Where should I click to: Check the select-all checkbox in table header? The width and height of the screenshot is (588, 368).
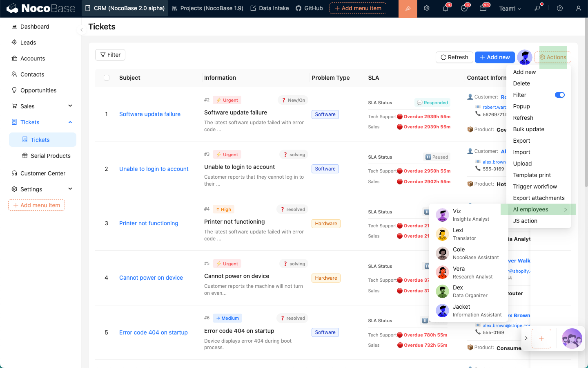[x=107, y=78]
